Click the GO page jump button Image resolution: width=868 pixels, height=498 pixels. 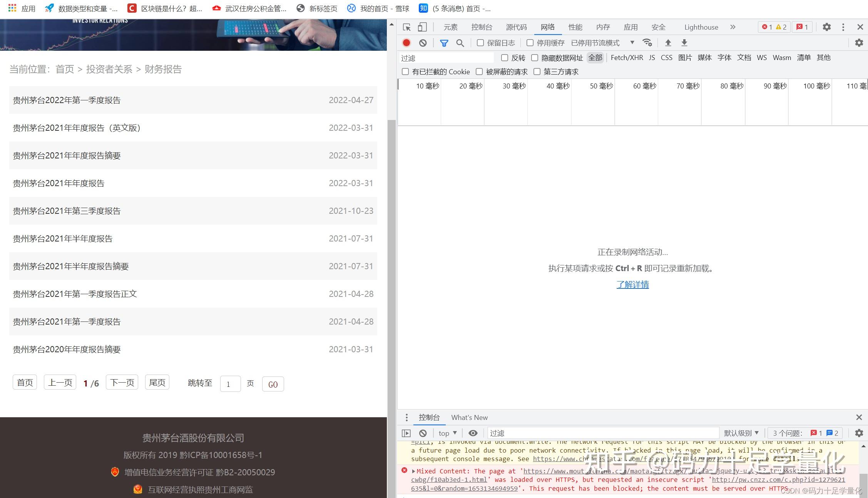(x=273, y=384)
